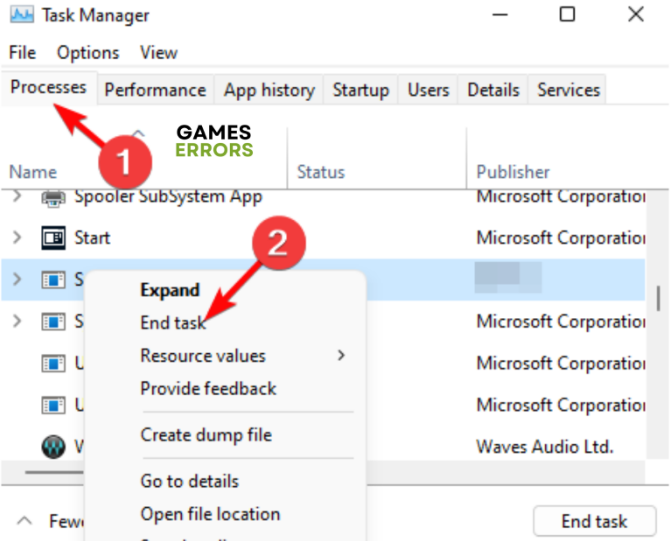Screen dimensions: 671x541
Task: Click the Waves Audio process icon
Action: (x=53, y=446)
